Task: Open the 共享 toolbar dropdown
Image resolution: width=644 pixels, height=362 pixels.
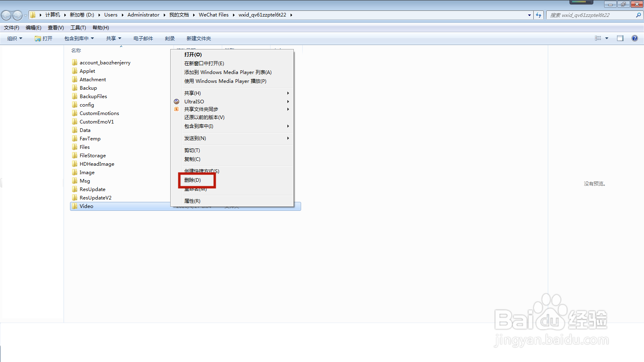Action: coord(114,38)
